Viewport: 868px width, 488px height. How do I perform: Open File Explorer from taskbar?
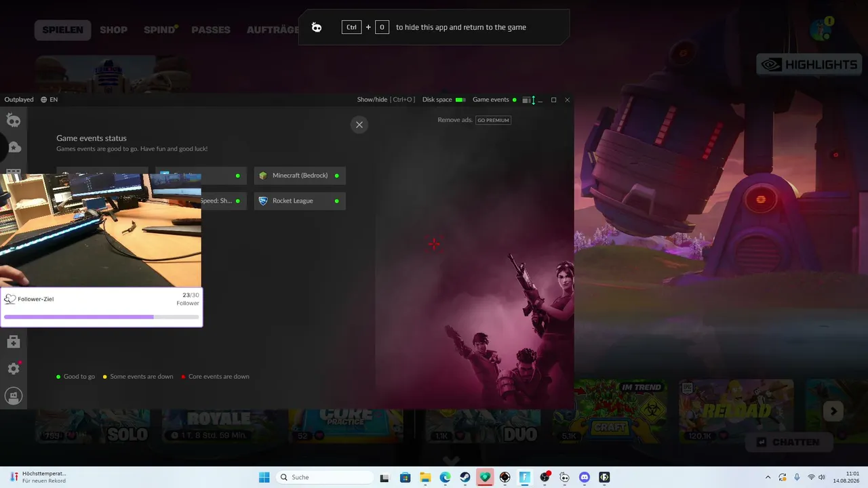click(x=425, y=477)
